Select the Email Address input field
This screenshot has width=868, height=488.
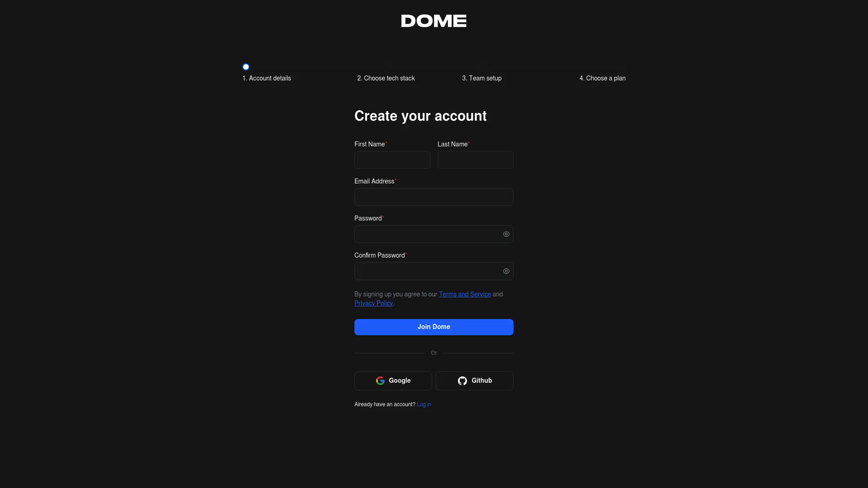pos(434,197)
